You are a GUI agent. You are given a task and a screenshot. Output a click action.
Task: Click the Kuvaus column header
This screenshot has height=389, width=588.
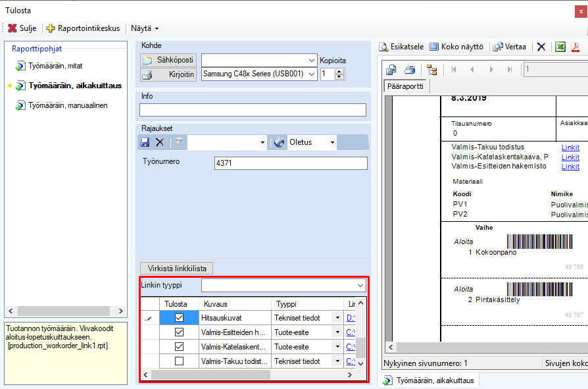pyautogui.click(x=235, y=304)
